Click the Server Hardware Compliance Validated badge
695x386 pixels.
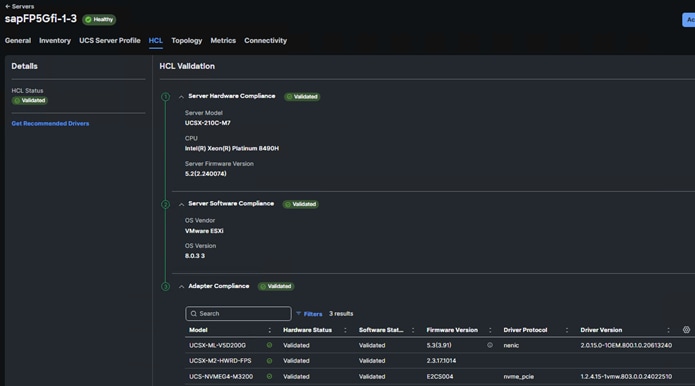[302, 97]
